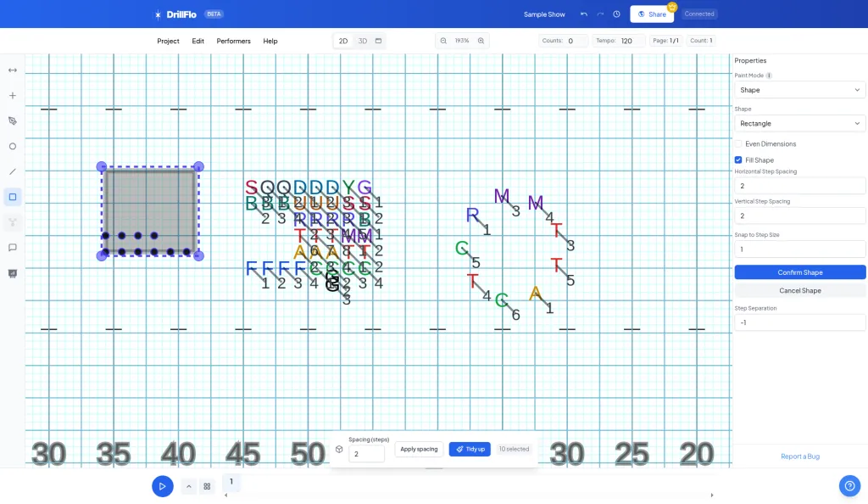868x504 pixels.
Task: Open the Project menu
Action: pos(168,41)
